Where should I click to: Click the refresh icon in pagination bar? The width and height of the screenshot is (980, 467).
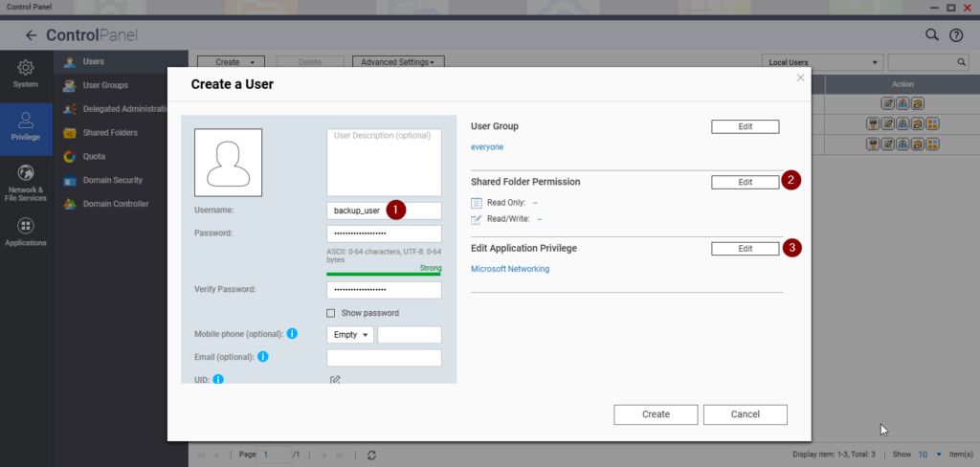[371, 455]
